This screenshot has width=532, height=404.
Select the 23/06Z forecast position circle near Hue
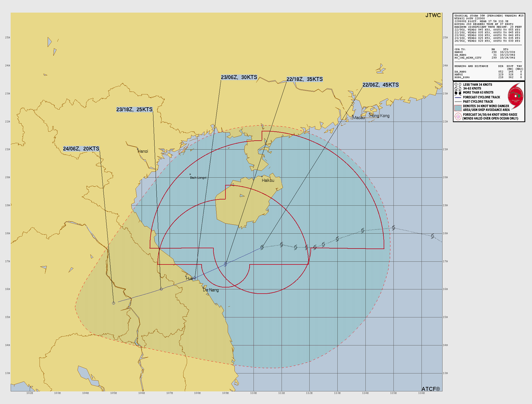click(x=195, y=278)
